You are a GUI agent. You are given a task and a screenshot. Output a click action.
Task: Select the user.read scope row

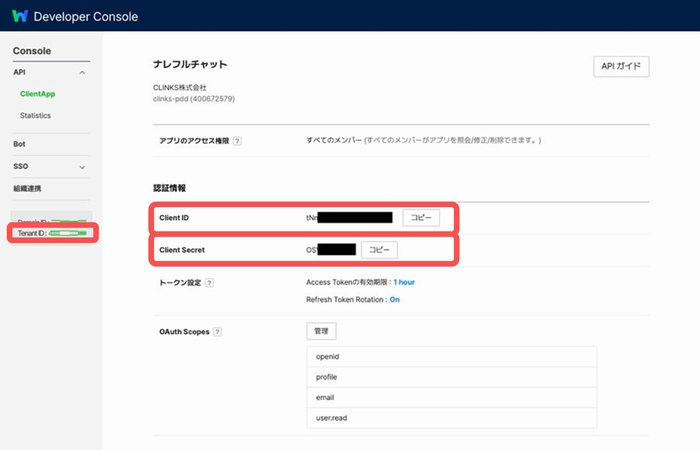click(452, 418)
